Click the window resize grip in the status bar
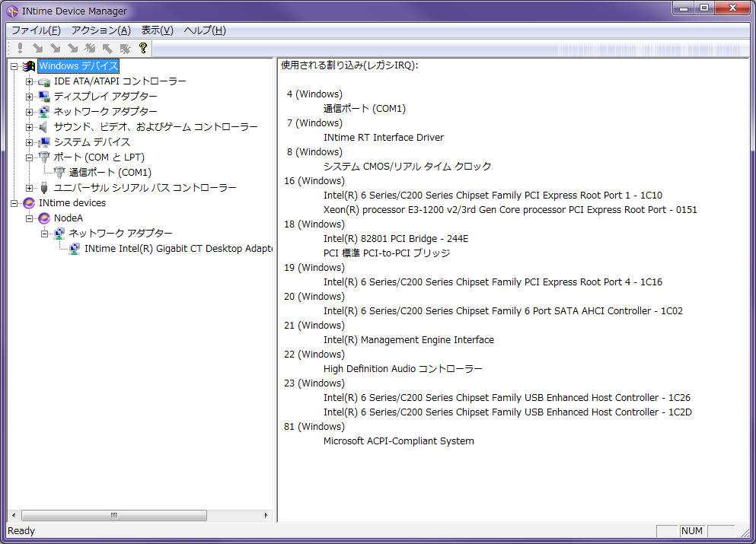This screenshot has width=756, height=544. point(745,532)
